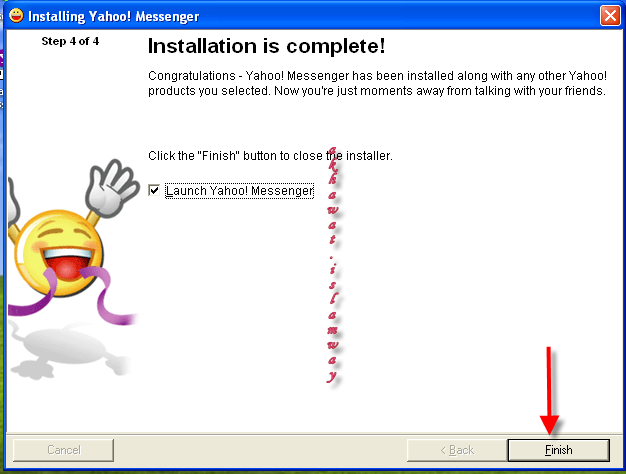The height and width of the screenshot is (474, 626).
Task: Click the "Installation is complete!" heading
Action: click(x=267, y=46)
